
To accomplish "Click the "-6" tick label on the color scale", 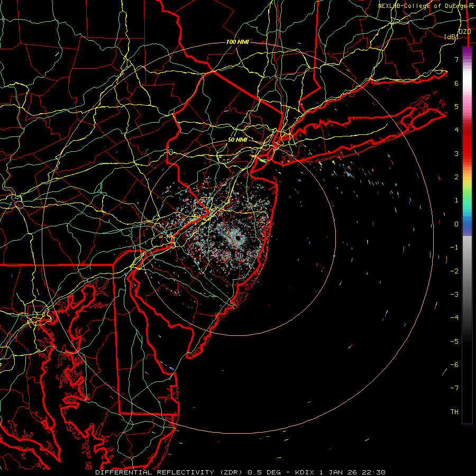I will click(x=454, y=364).
